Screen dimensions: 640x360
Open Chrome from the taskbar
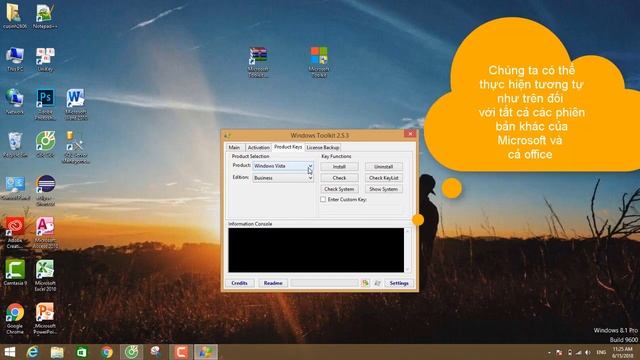coord(107,352)
